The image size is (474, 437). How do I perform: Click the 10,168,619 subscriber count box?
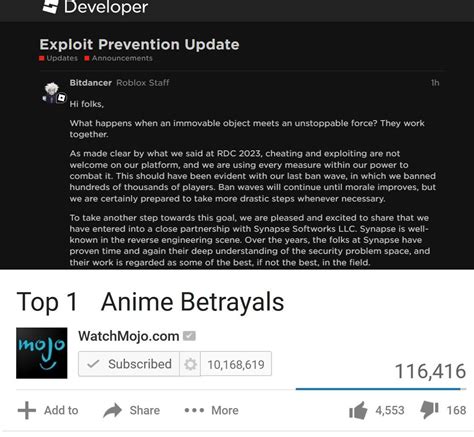coord(236,364)
